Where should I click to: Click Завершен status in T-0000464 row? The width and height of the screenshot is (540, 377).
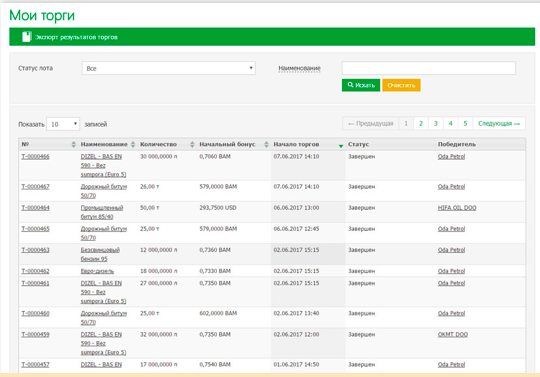[x=361, y=208]
